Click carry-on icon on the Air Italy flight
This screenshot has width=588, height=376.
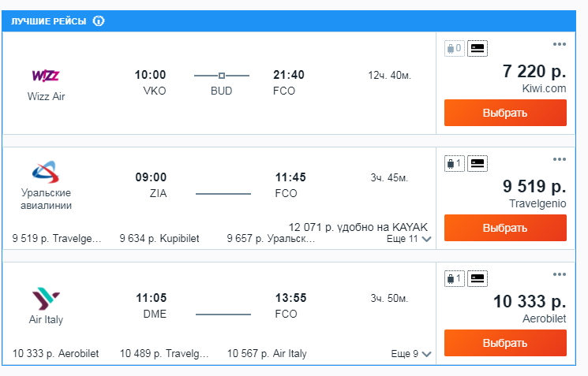[478, 278]
